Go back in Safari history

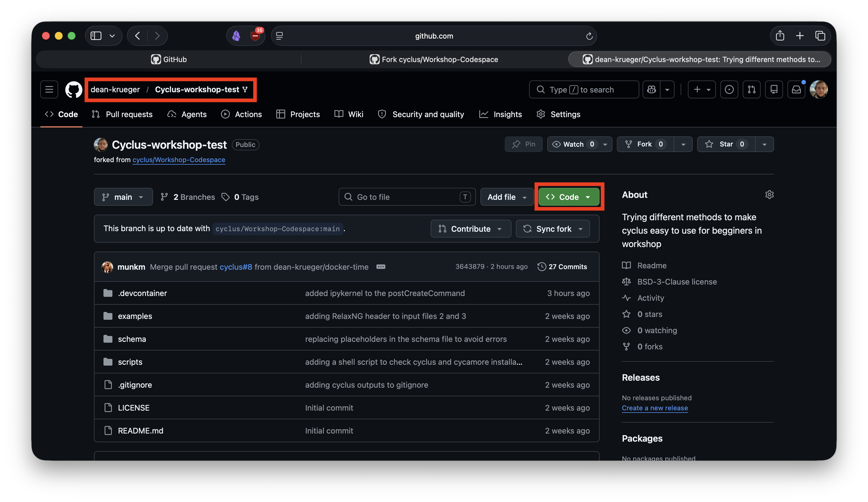click(137, 36)
